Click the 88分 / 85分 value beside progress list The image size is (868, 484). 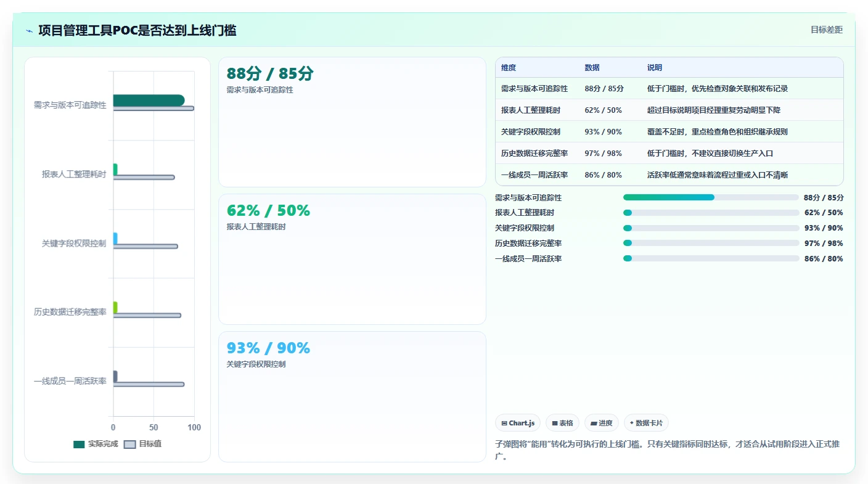tap(824, 198)
